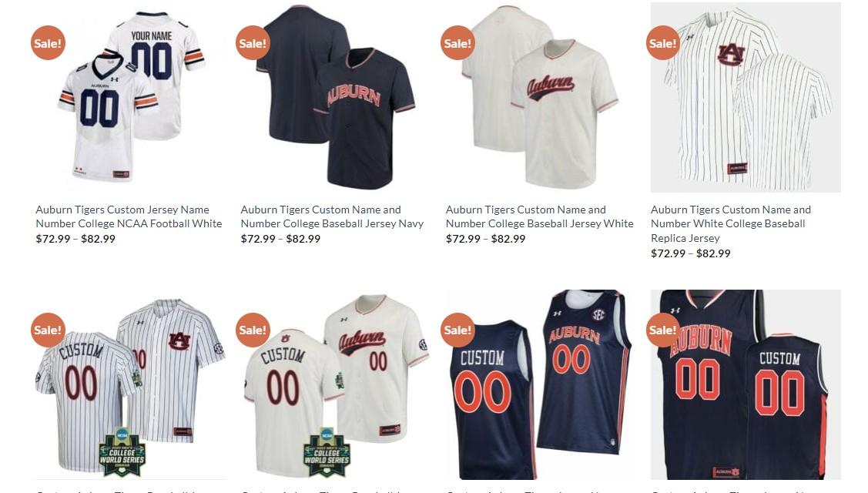Click Sale badge on cream World Series jersey
This screenshot has width=868, height=493.
253,330
